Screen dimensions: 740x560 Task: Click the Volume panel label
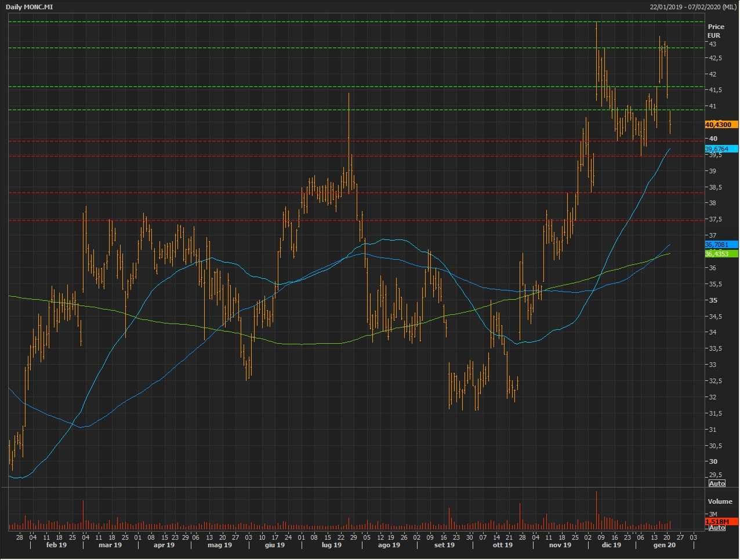pos(720,501)
